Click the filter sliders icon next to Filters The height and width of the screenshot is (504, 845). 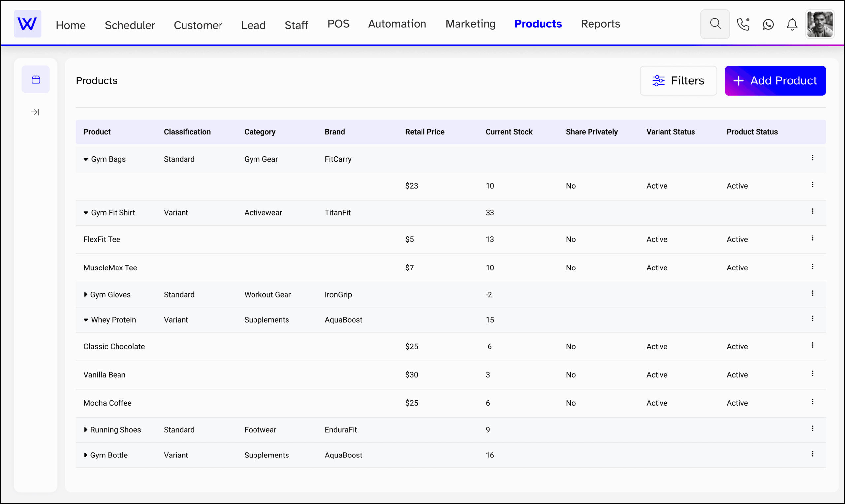click(659, 80)
